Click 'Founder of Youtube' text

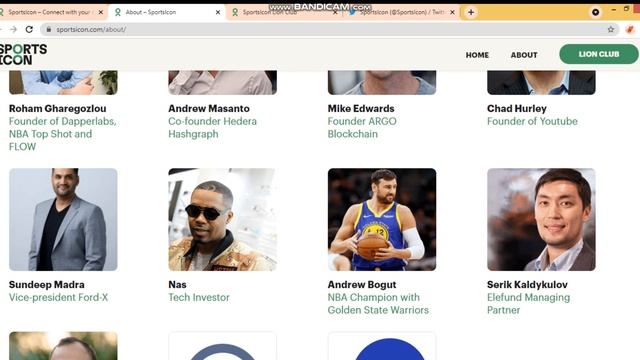click(x=532, y=121)
